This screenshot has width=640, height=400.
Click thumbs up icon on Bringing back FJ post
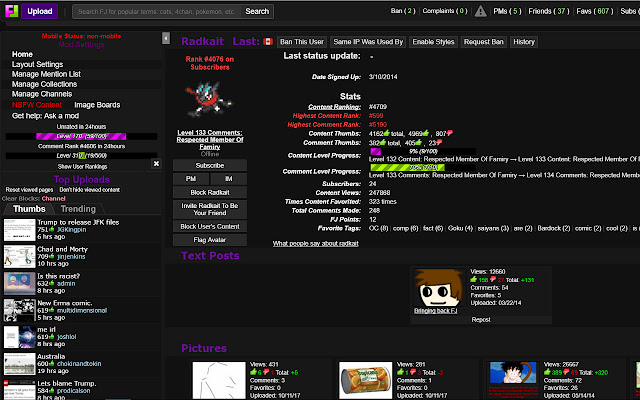pyautogui.click(x=476, y=279)
